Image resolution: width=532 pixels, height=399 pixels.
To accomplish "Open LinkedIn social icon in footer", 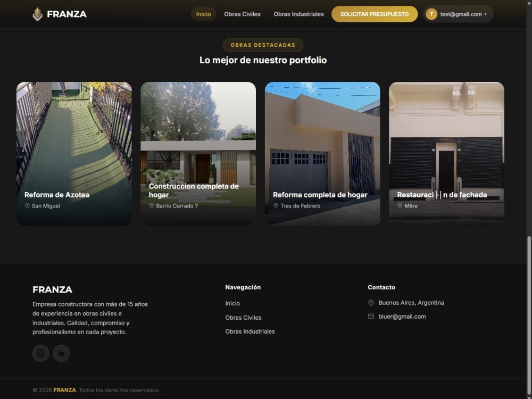I will point(61,353).
